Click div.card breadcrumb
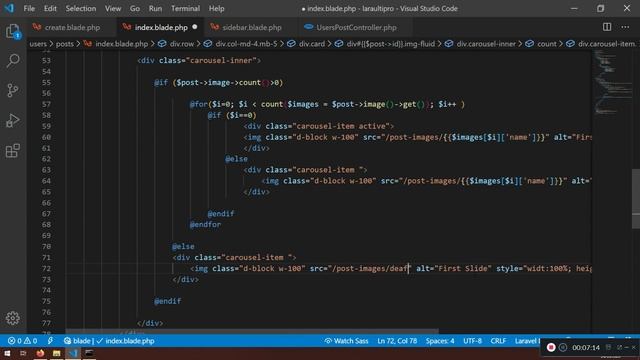 (x=312, y=44)
